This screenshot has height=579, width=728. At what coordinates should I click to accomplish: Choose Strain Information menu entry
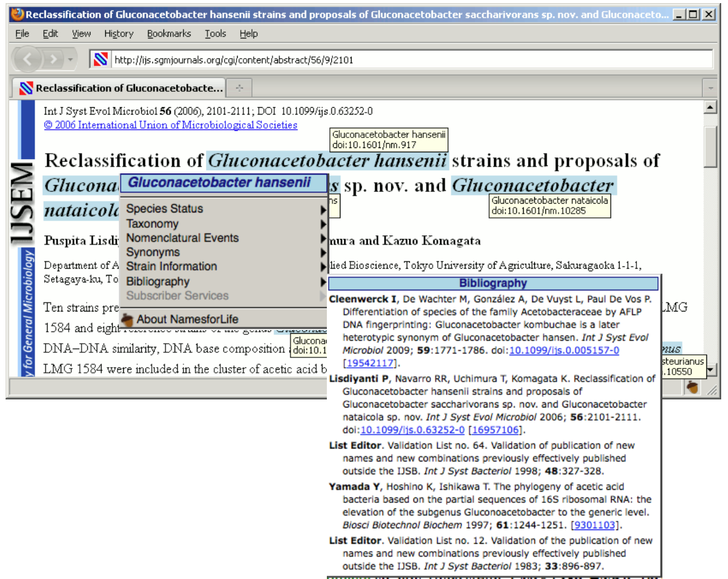pyautogui.click(x=171, y=266)
